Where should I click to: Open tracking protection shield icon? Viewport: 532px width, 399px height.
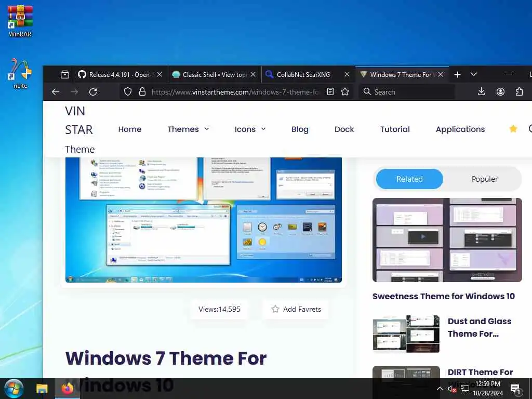(128, 92)
